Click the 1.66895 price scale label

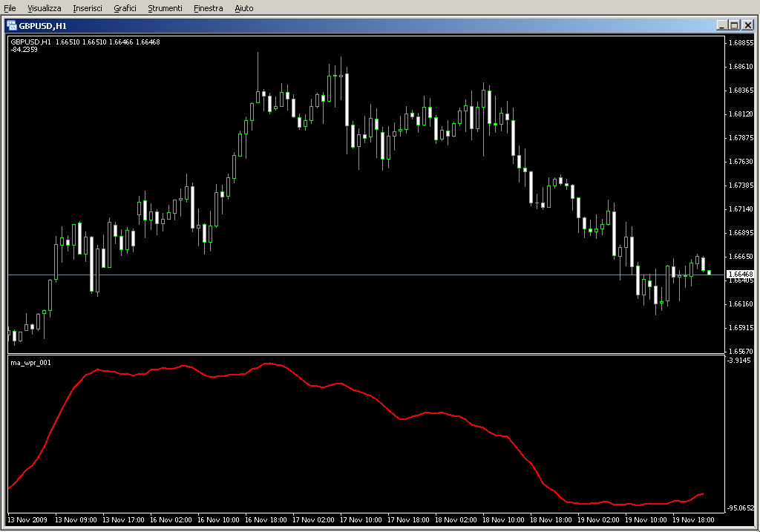[x=741, y=232]
